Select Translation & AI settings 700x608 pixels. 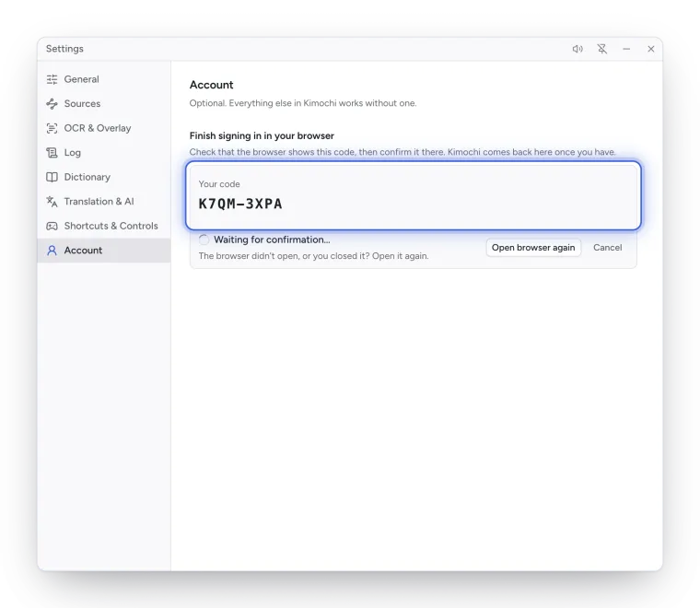[104, 202]
